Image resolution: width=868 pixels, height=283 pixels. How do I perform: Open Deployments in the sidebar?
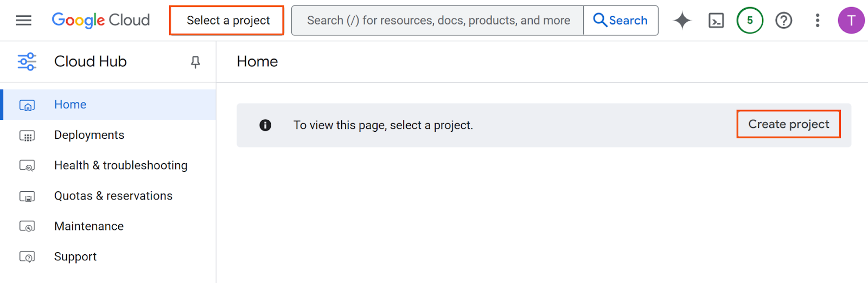tap(108, 135)
